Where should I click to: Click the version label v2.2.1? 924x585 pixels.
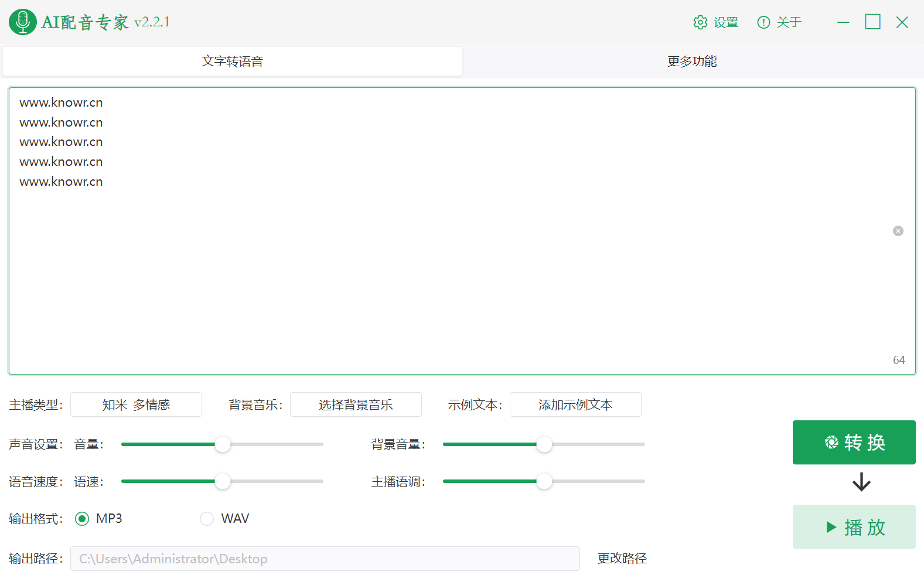tap(152, 22)
